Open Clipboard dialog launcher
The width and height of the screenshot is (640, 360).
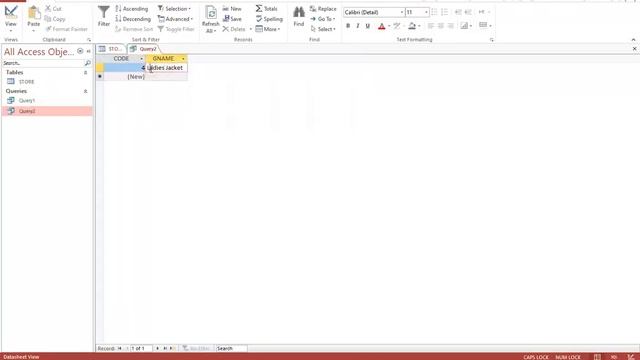click(x=89, y=40)
